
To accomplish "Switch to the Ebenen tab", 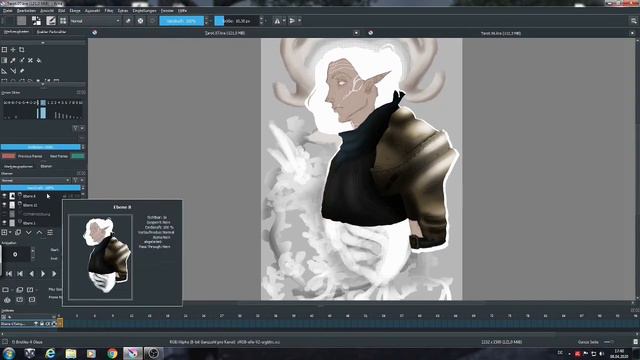I will [46, 167].
